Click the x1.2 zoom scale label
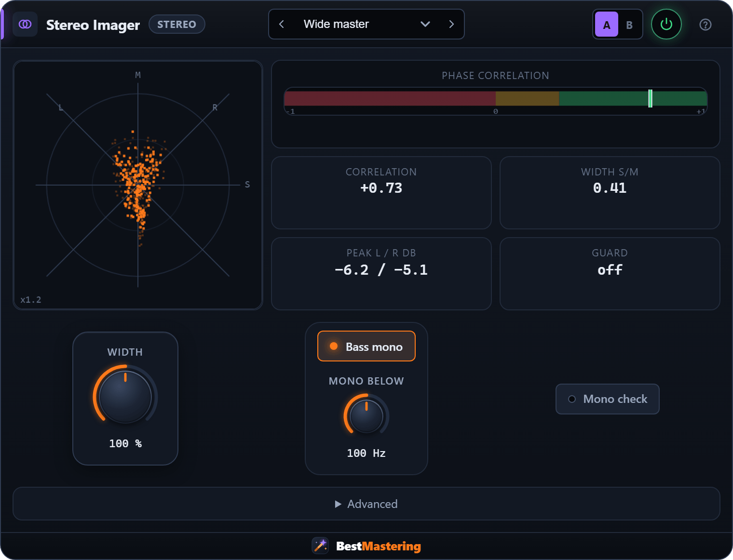 31,300
